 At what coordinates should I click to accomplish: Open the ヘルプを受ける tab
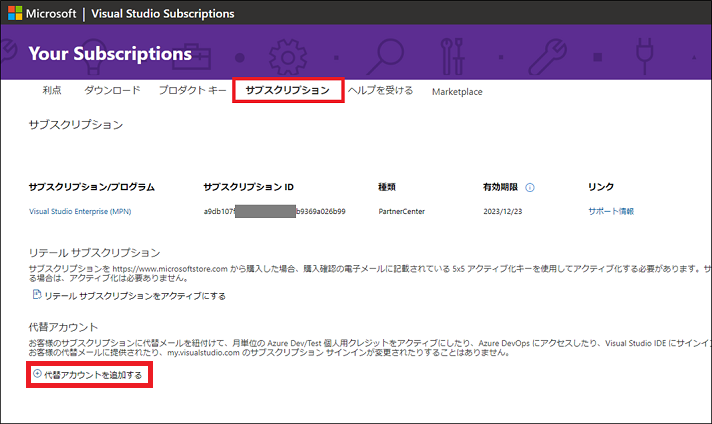pyautogui.click(x=381, y=90)
